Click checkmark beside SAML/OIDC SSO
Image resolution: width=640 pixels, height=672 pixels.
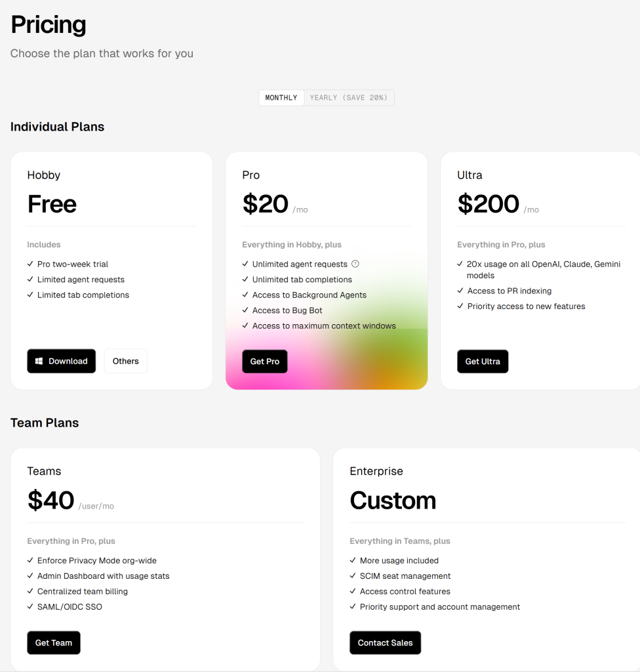31,606
